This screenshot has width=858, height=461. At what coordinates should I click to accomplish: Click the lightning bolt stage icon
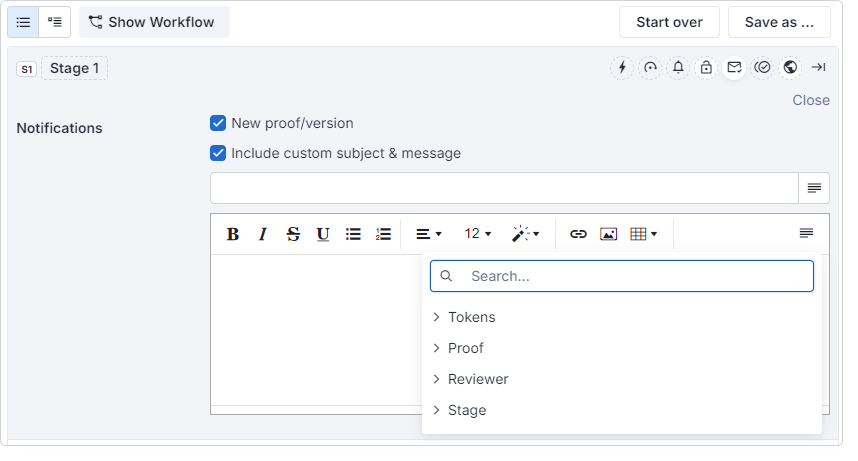[622, 67]
